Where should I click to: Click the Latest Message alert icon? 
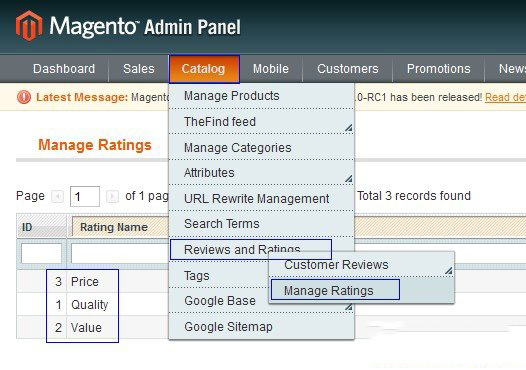click(x=24, y=97)
